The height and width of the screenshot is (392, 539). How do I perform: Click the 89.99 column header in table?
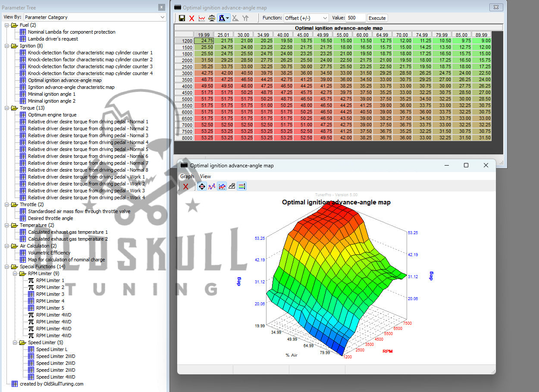[x=481, y=34]
